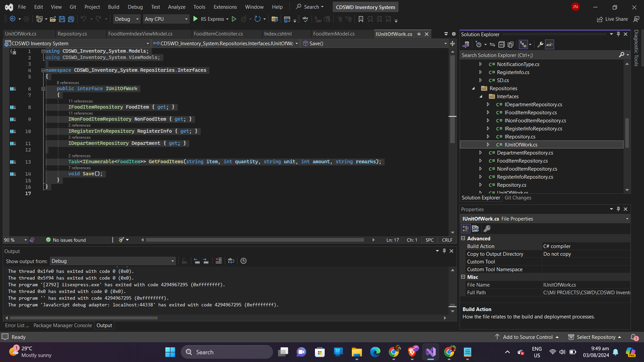Toggle auto hide pin on Output panel

pyautogui.click(x=444, y=251)
